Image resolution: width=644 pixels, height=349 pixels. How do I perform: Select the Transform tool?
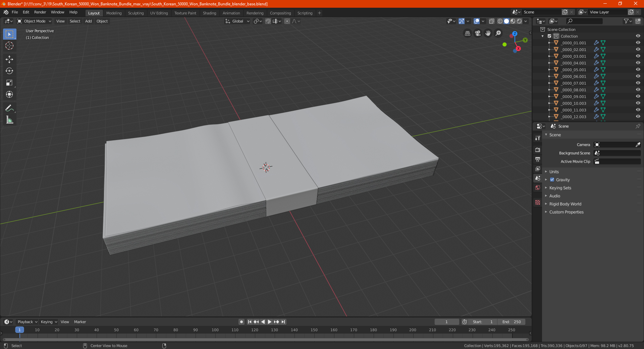(9, 95)
